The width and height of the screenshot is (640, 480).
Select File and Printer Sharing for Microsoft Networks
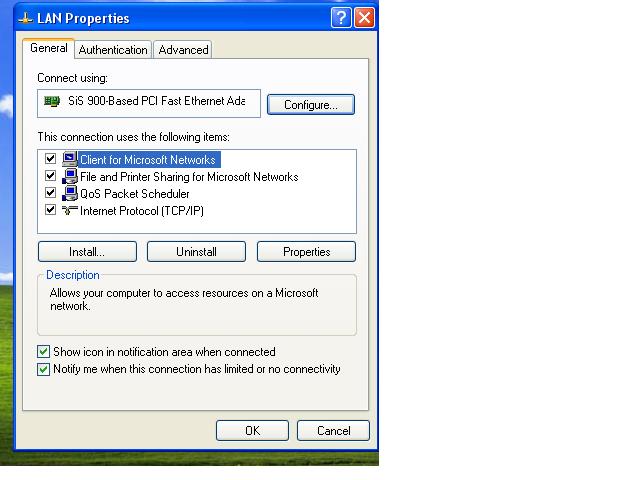[189, 177]
